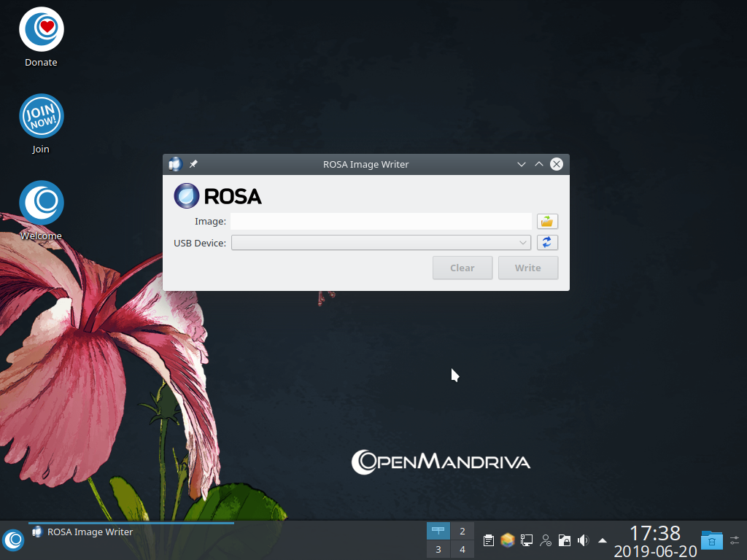Image resolution: width=747 pixels, height=560 pixels.
Task: Open the Donate desktop icon
Action: pyautogui.click(x=41, y=31)
